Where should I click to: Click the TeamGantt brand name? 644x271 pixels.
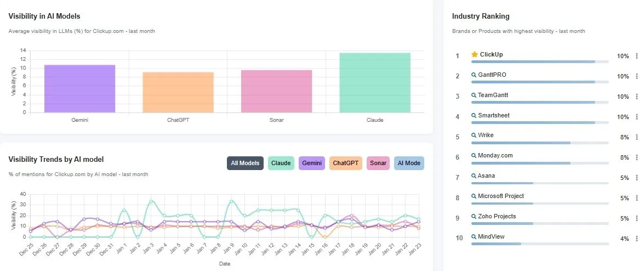493,95
